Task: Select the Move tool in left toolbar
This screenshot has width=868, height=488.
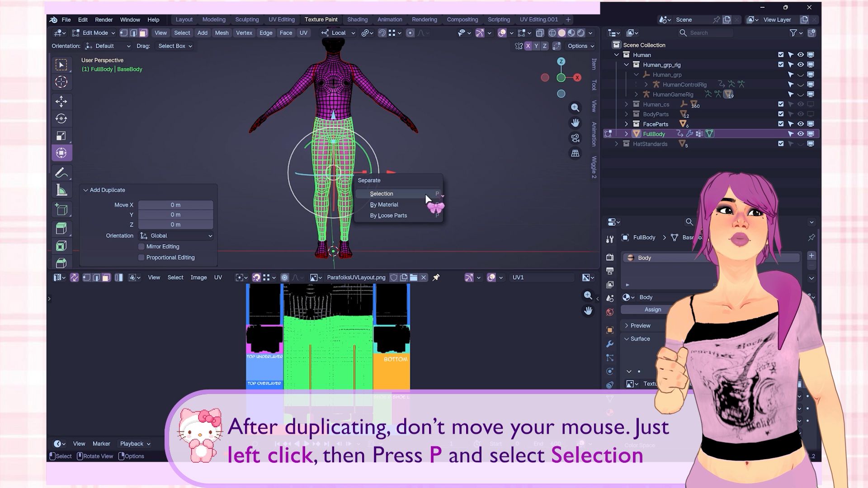Action: click(x=61, y=101)
